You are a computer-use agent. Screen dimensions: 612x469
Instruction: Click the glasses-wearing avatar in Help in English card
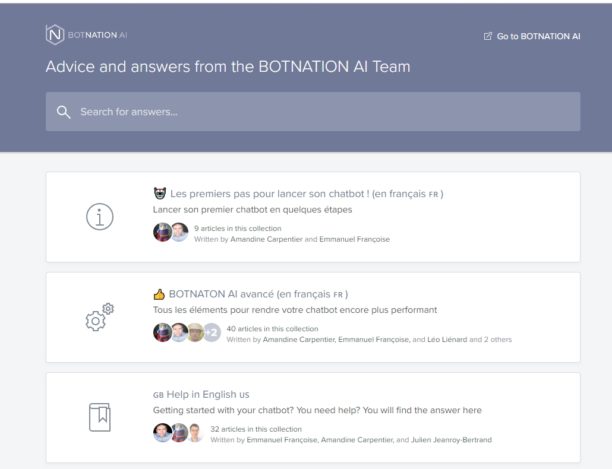195,433
